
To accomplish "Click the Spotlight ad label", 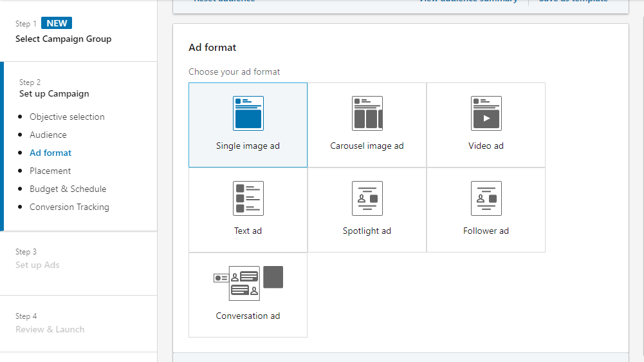I will 367,231.
